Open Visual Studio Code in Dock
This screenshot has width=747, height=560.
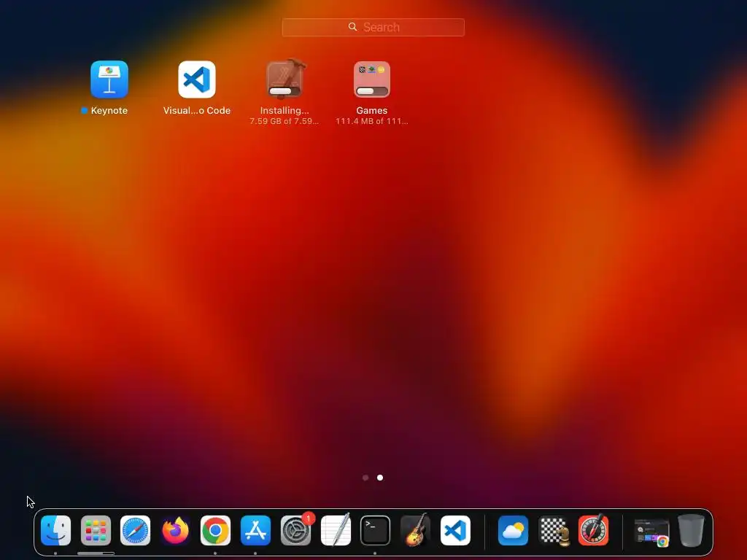[455, 530]
